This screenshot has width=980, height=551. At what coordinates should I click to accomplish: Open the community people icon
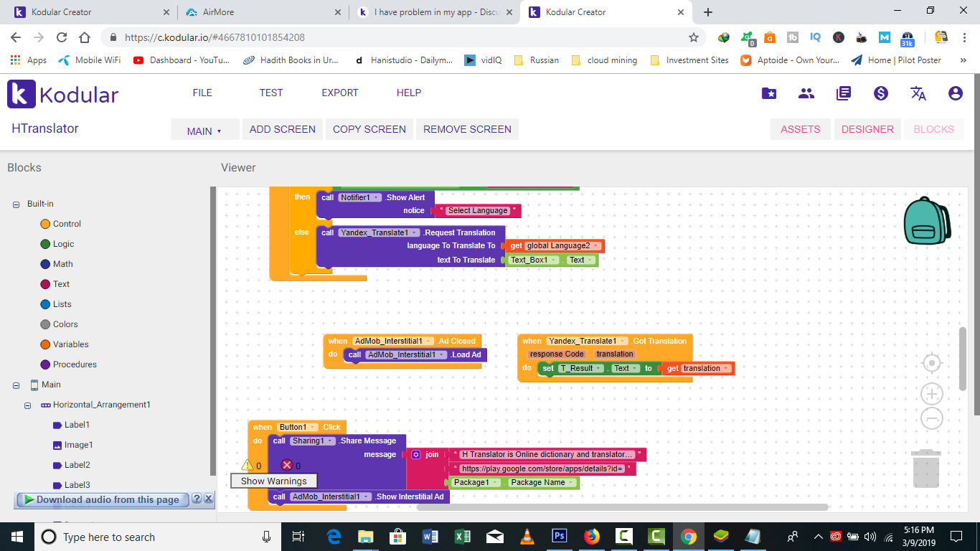coord(806,93)
